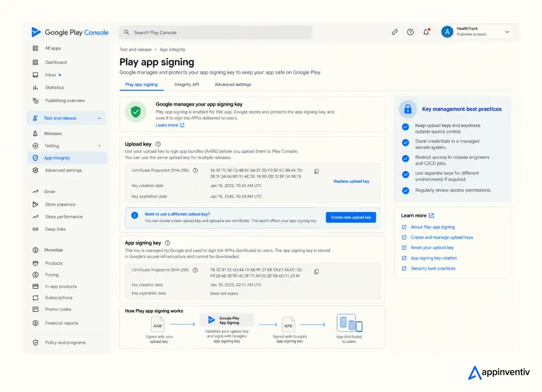Open the HealthTrack account dropdown arrow
The width and height of the screenshot is (542, 392).
click(x=507, y=32)
